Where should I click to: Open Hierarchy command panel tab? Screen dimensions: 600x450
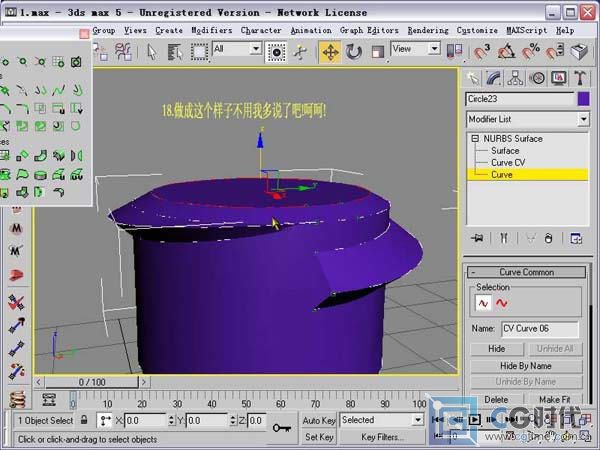(515, 79)
